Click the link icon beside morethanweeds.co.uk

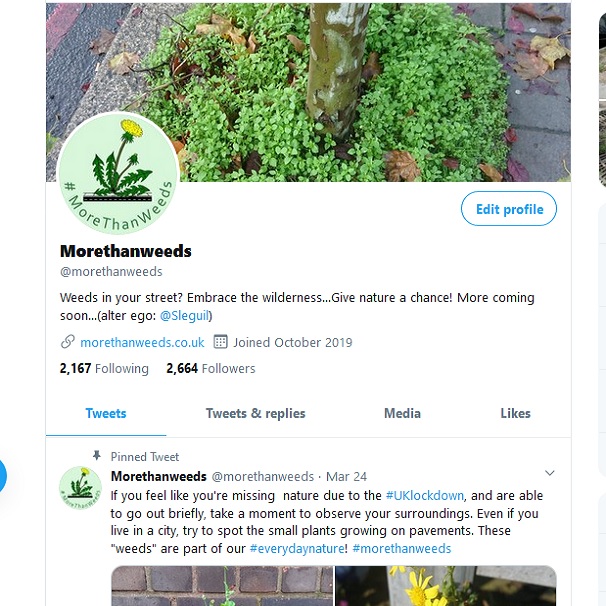[x=68, y=342]
